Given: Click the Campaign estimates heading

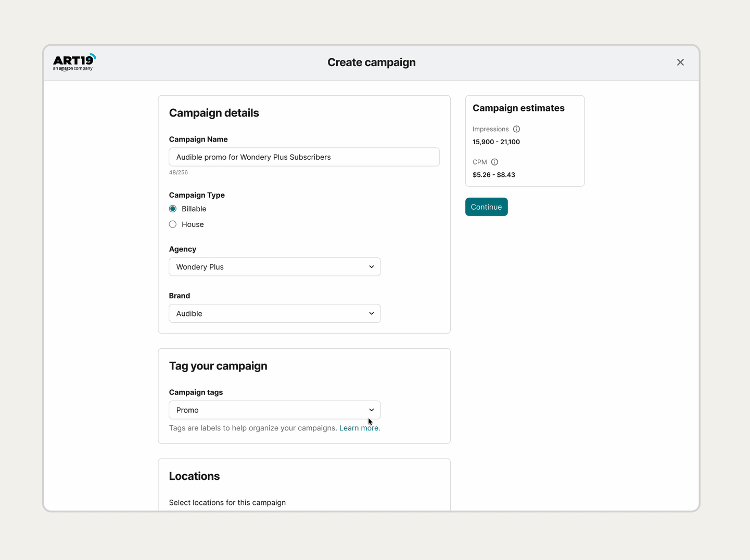Looking at the screenshot, I should click(518, 108).
